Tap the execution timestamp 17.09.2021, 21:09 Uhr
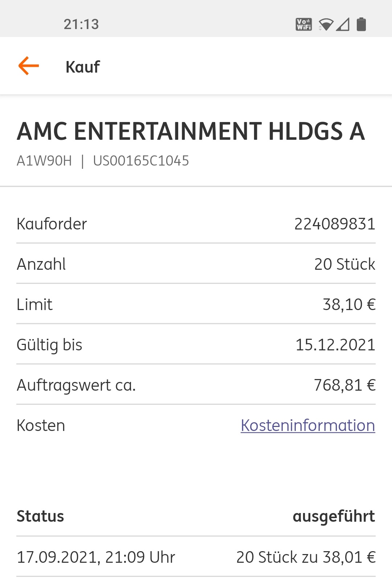This screenshot has width=392, height=582. [96, 557]
